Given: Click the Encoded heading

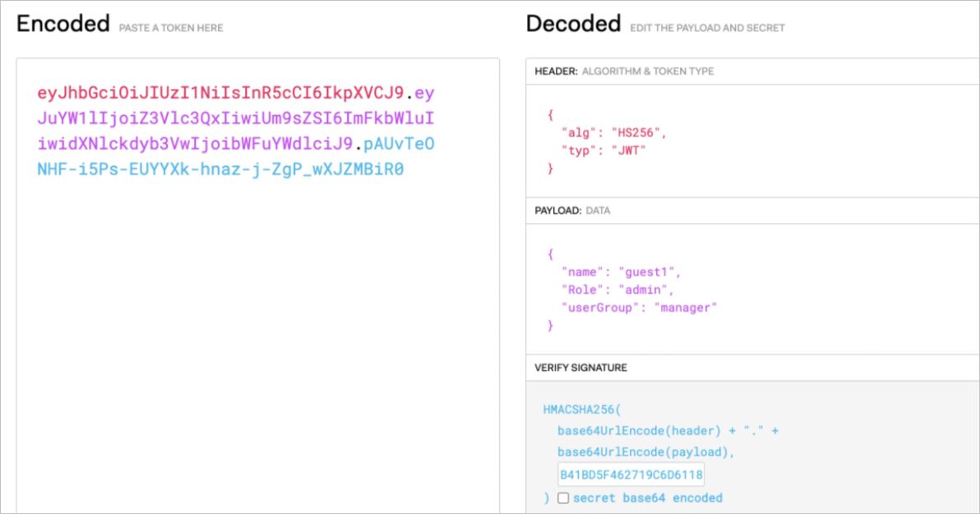Looking at the screenshot, I should click(63, 25).
